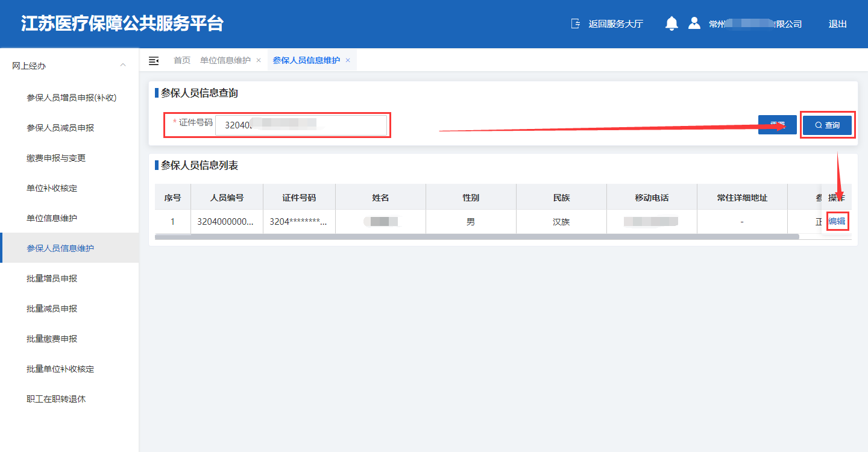Open 参保人员减员申报 in the sidebar
The width and height of the screenshot is (868, 452).
(60, 128)
